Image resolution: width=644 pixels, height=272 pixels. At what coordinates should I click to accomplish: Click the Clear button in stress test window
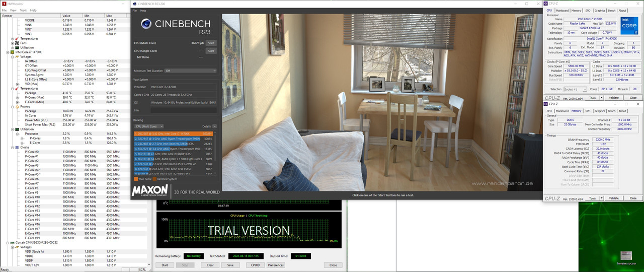pos(210,265)
